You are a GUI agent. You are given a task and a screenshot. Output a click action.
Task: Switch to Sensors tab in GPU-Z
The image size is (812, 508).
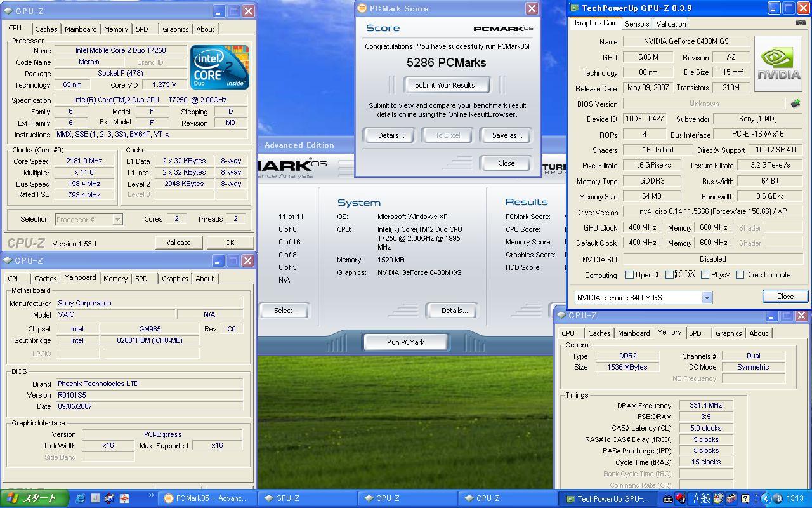(636, 24)
